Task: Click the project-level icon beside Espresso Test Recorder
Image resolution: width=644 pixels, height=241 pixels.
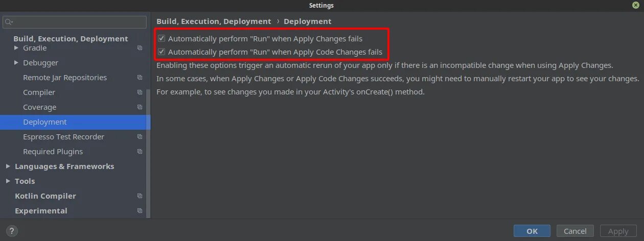Action: (x=140, y=137)
